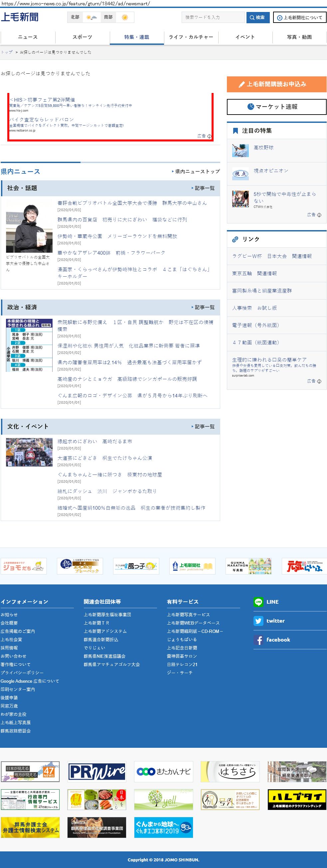The image size is (327, 868).
Task: Click the LINE social icon
Action: pyautogui.click(x=258, y=602)
